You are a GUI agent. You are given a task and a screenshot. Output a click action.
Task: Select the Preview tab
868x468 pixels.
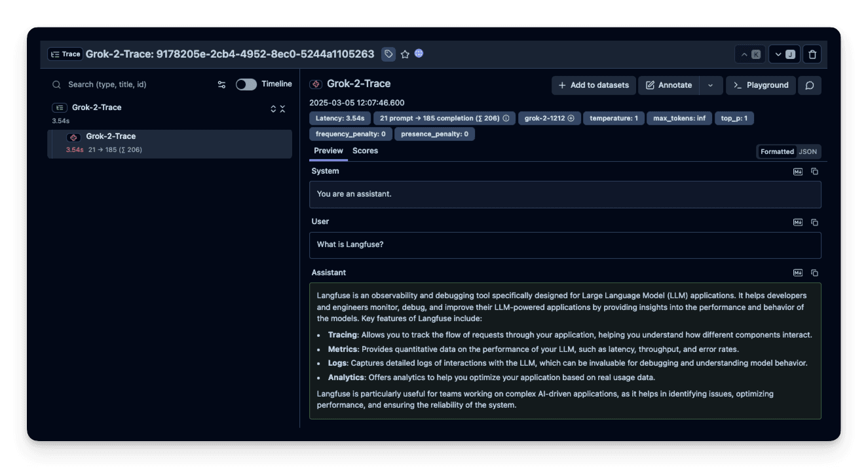[x=328, y=151]
